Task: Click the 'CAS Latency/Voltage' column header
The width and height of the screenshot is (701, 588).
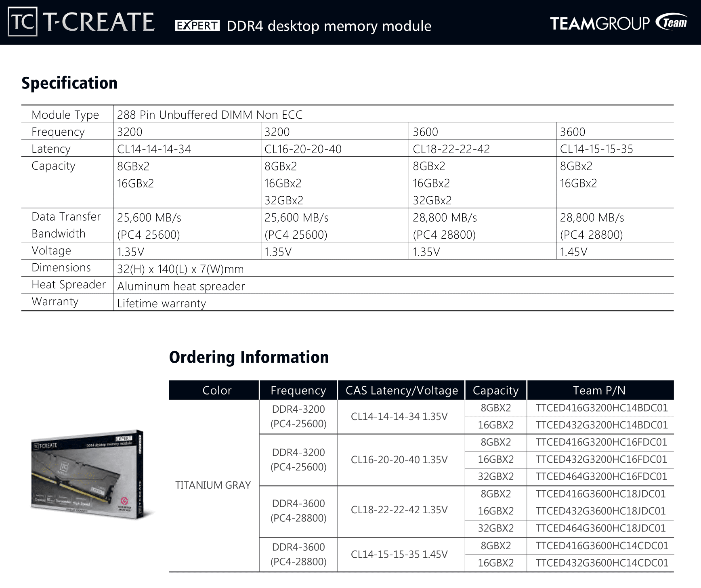Action: (402, 390)
